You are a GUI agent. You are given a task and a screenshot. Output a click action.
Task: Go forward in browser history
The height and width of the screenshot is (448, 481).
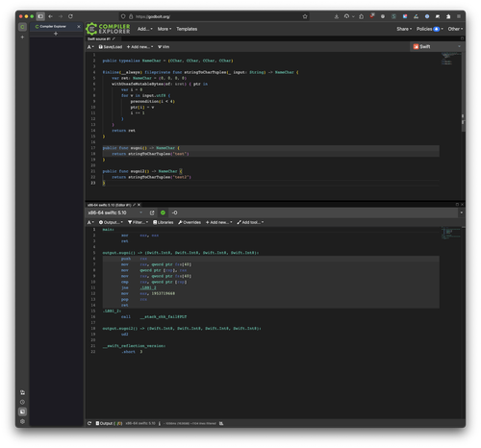coord(61,16)
